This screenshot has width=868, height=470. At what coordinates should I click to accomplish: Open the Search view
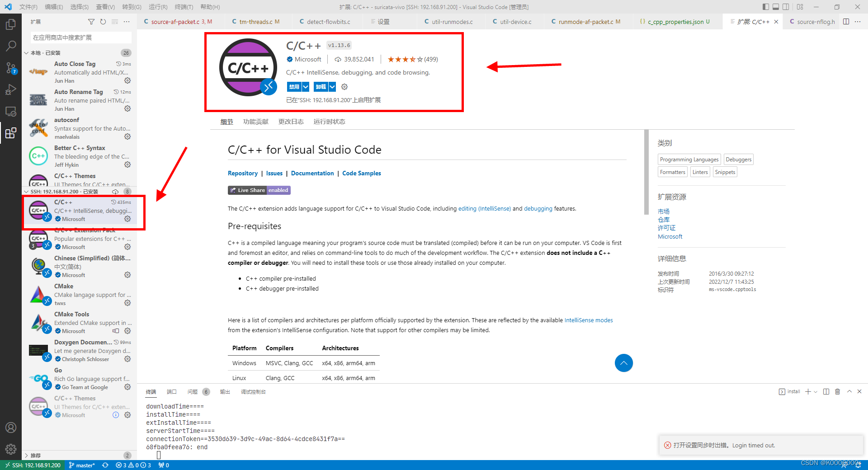pyautogui.click(x=11, y=46)
